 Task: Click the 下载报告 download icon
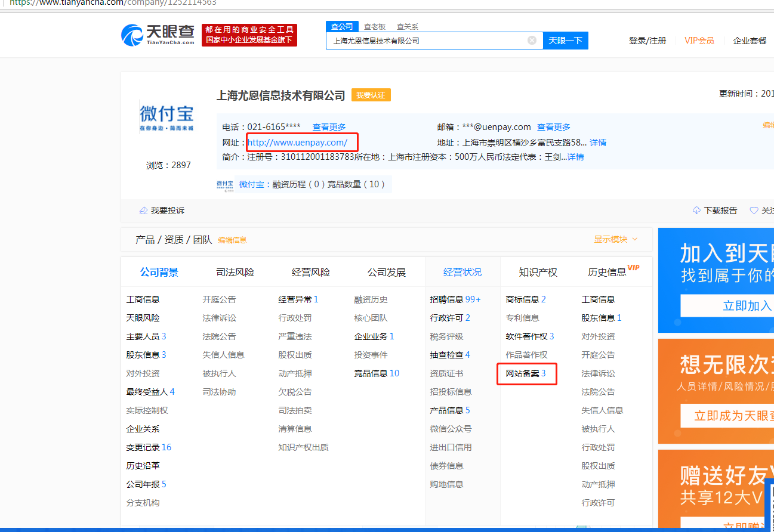pyautogui.click(x=696, y=211)
